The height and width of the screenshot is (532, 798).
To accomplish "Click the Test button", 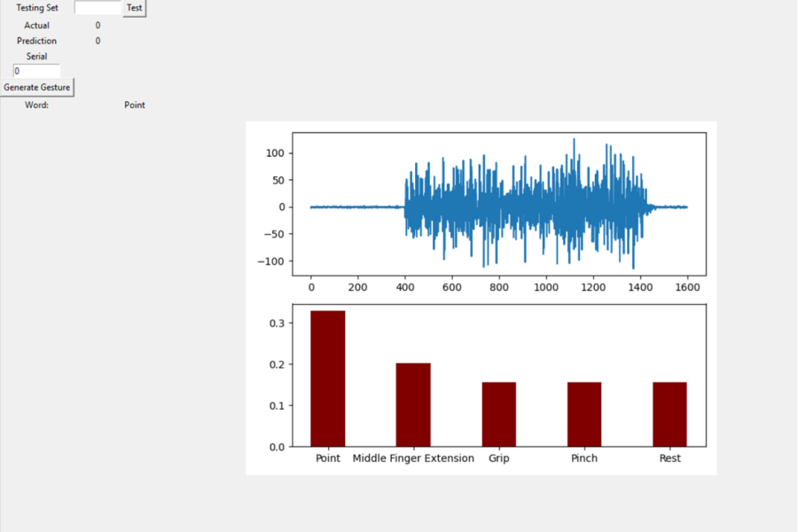I will pyautogui.click(x=134, y=8).
